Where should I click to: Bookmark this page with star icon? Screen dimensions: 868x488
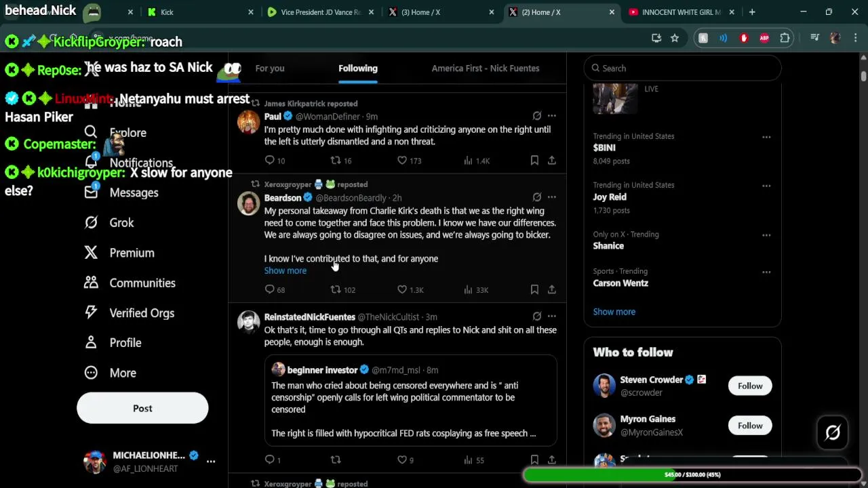675,38
